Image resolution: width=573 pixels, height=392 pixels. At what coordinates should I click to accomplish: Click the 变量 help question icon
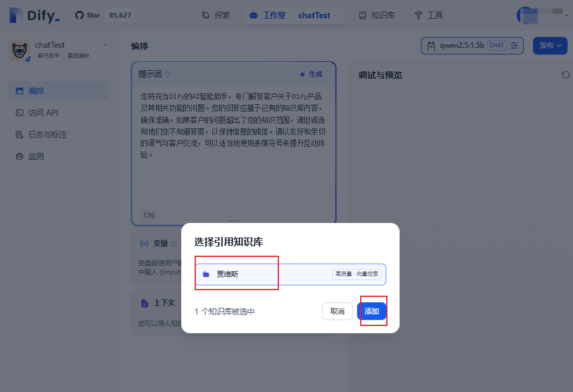pos(173,244)
